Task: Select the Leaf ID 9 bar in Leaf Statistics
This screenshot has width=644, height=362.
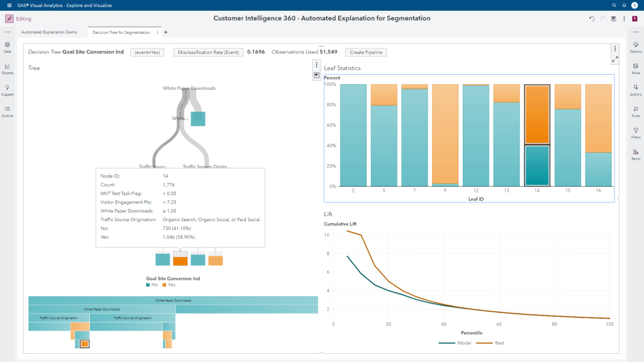Action: pos(445,135)
